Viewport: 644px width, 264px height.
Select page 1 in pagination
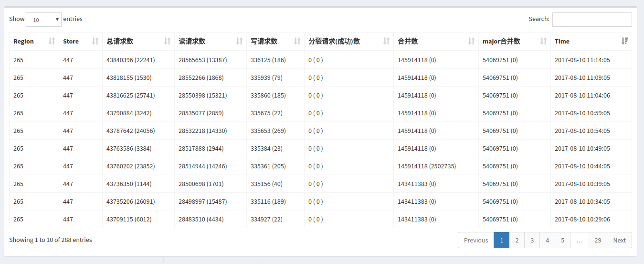point(501,240)
